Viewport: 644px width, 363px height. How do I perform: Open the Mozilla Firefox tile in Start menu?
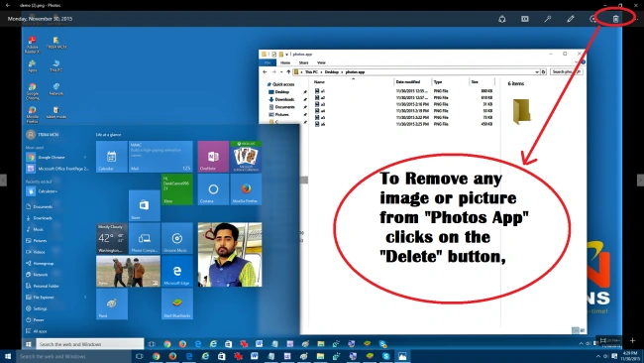tap(246, 189)
